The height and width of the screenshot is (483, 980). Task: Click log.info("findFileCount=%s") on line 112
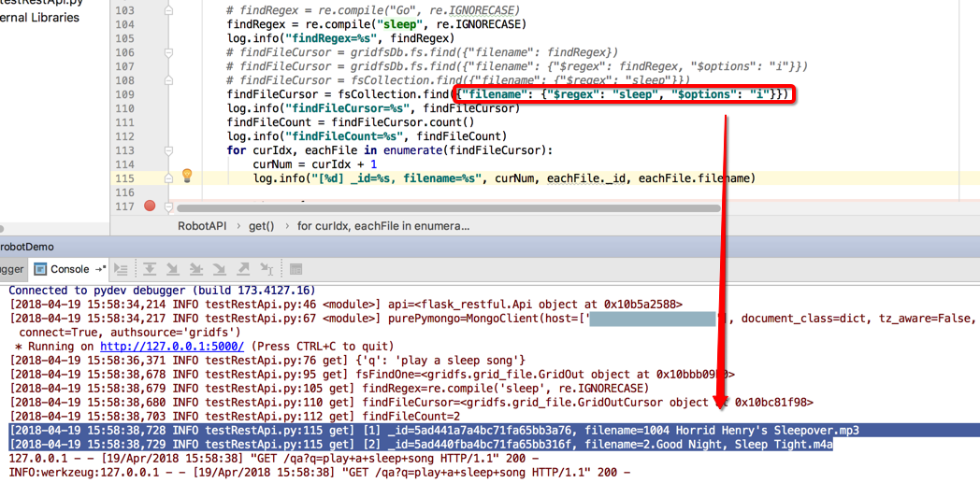click(367, 136)
